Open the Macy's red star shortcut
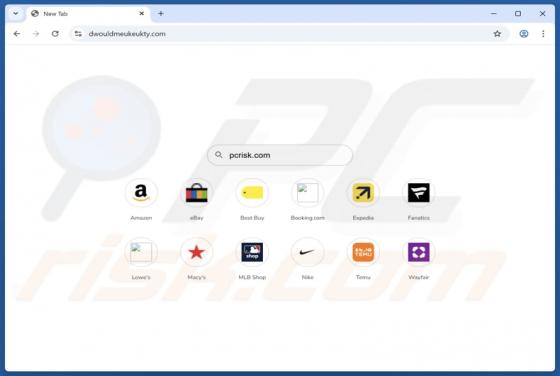Image resolution: width=560 pixels, height=376 pixels. pos(196,252)
